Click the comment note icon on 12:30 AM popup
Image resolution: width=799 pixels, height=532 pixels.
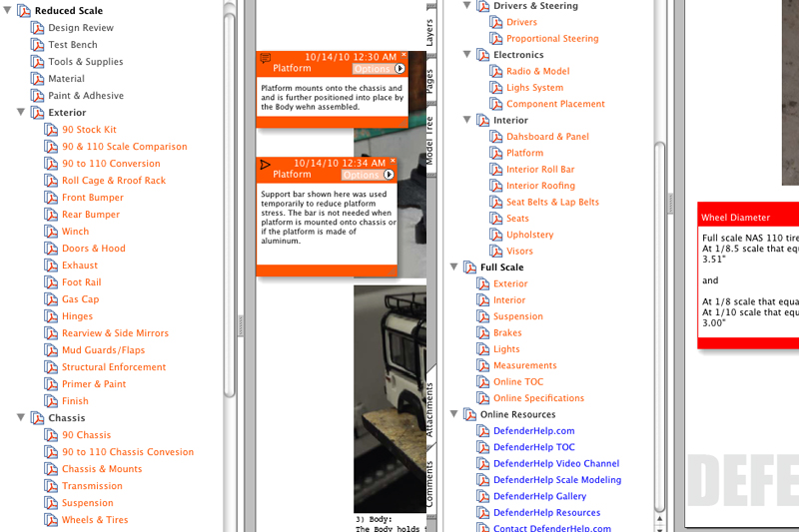265,58
